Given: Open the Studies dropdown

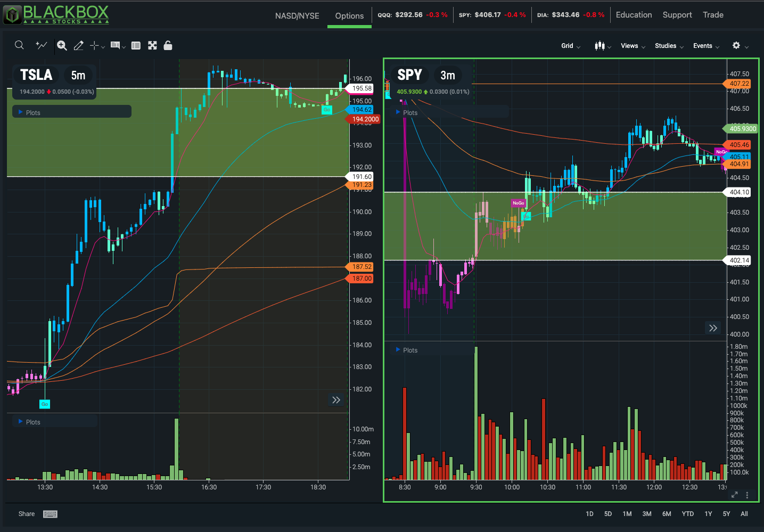Looking at the screenshot, I should [x=669, y=46].
